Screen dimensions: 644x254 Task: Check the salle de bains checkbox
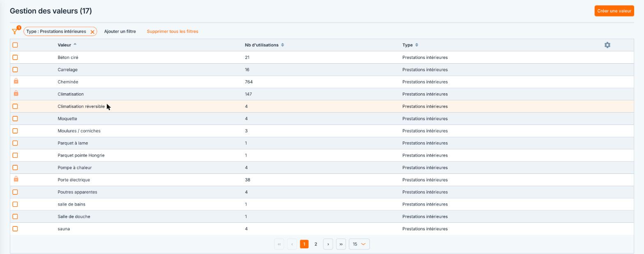click(x=15, y=204)
